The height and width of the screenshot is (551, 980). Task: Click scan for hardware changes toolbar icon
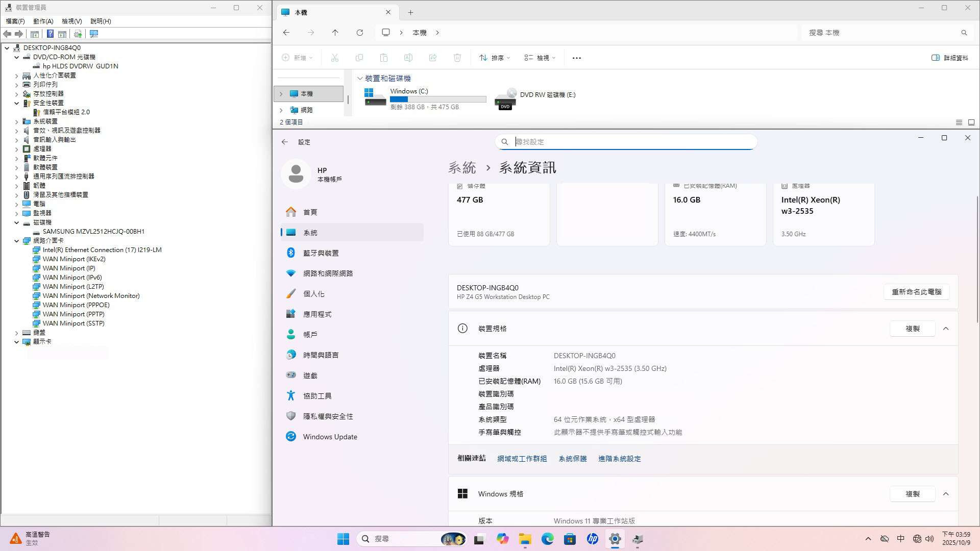click(94, 34)
